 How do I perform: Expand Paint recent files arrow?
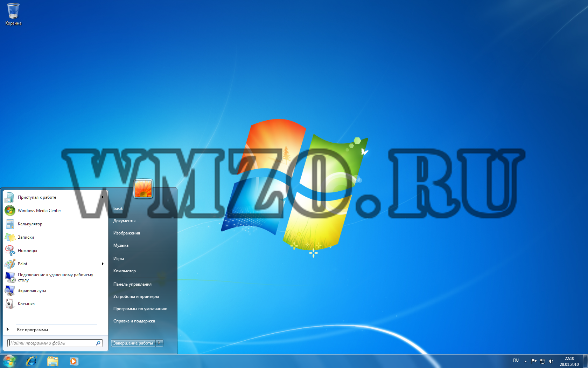point(103,264)
